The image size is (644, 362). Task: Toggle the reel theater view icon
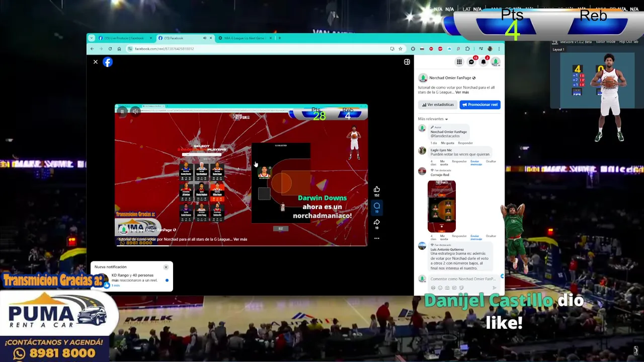407,62
